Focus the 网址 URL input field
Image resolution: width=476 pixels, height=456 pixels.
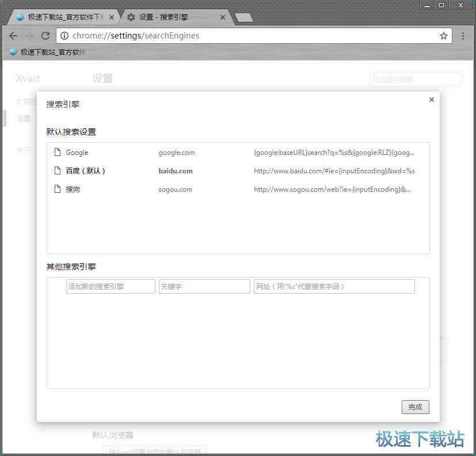(x=334, y=287)
